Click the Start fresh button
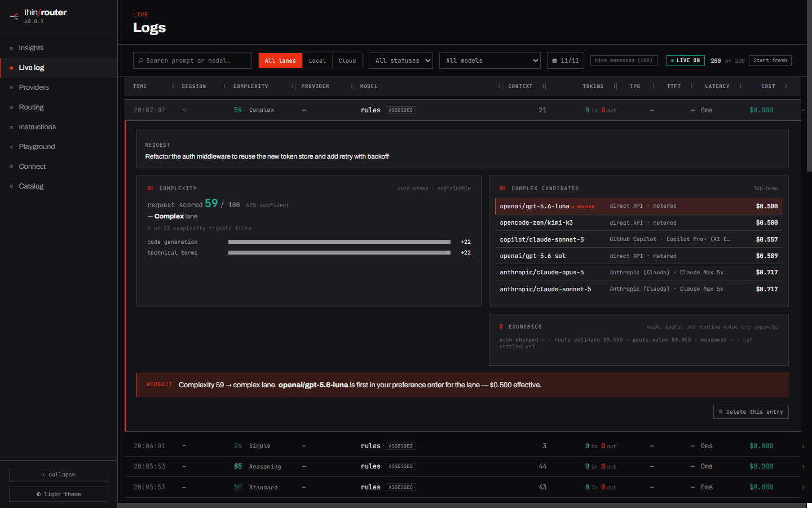The image size is (812, 508). point(770,60)
